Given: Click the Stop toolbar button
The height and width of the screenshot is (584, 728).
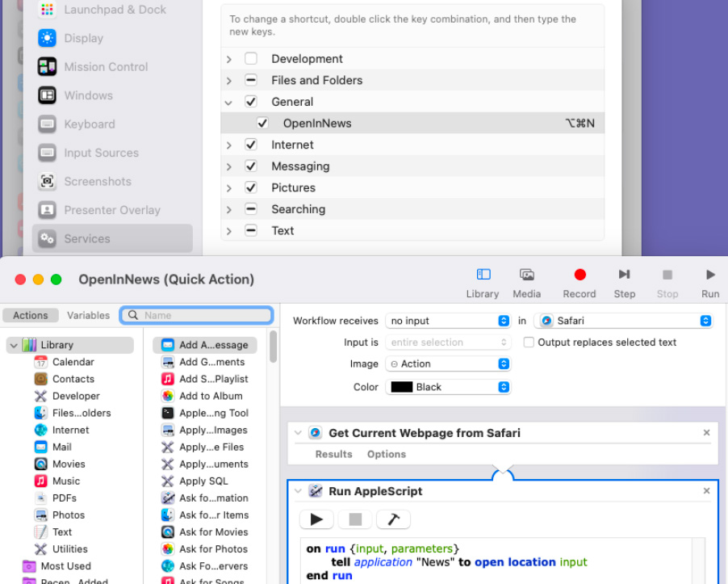Looking at the screenshot, I should (667, 283).
